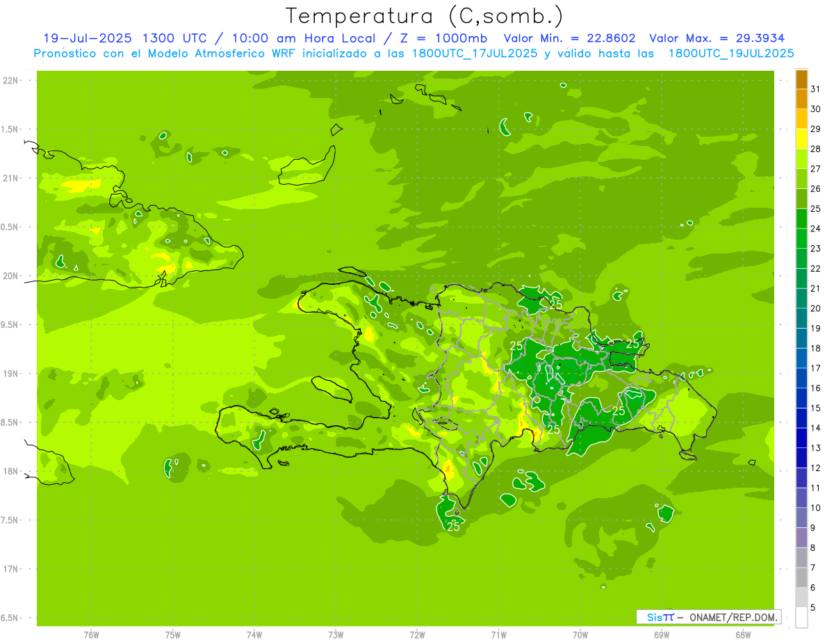Click the orange swatch between colorbar 30 and 31

tap(801, 99)
